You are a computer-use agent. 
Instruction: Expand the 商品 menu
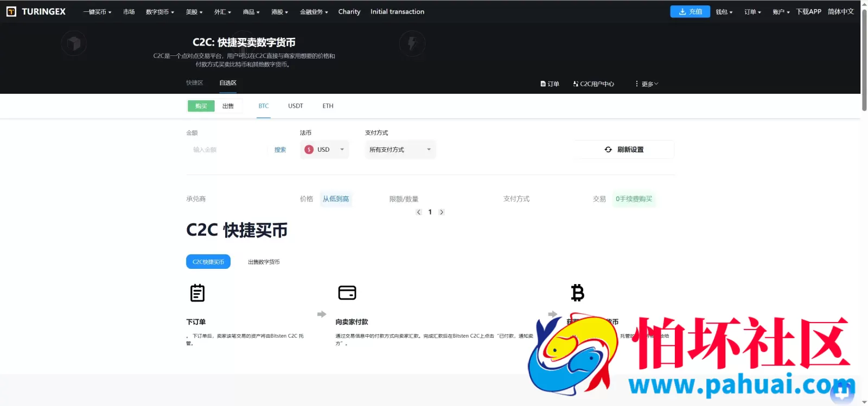[x=251, y=12]
